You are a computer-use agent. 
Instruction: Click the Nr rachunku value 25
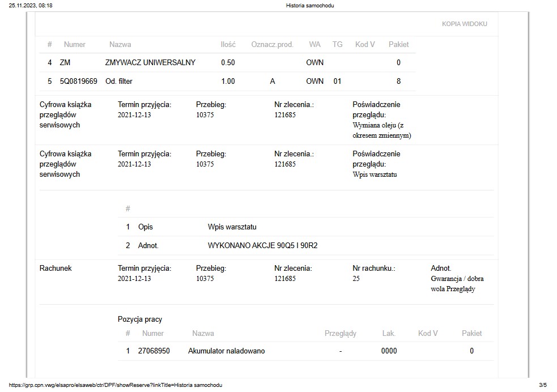click(356, 279)
